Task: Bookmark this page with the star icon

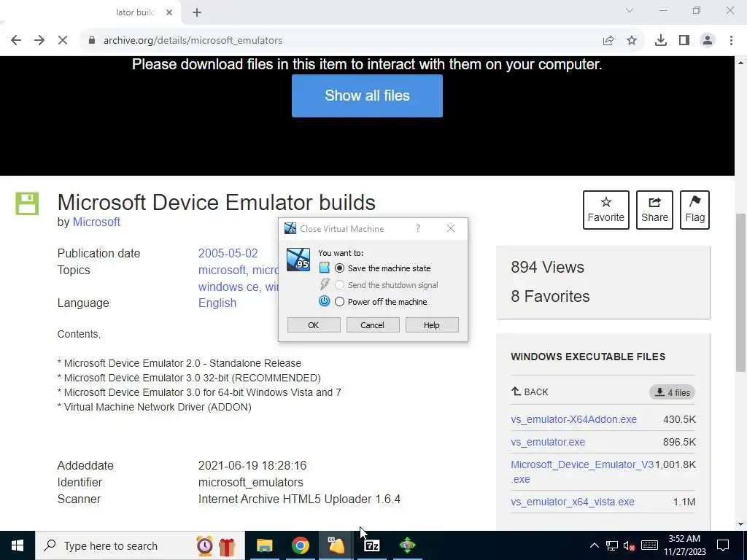Action: click(x=632, y=41)
